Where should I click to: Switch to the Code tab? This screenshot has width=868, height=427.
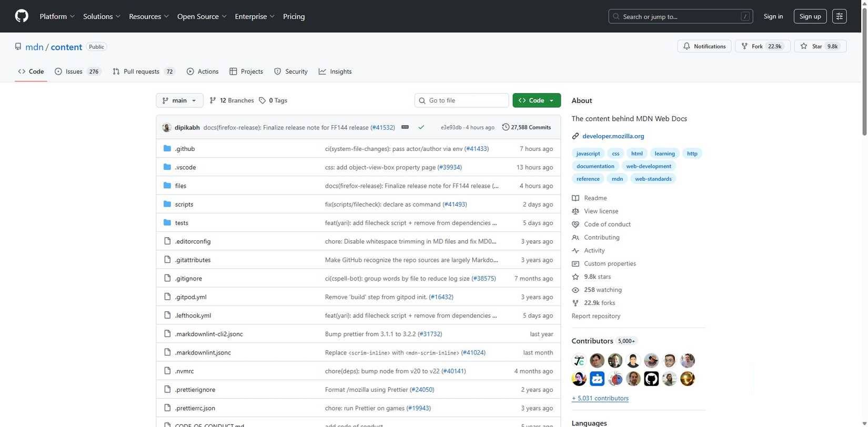(31, 72)
